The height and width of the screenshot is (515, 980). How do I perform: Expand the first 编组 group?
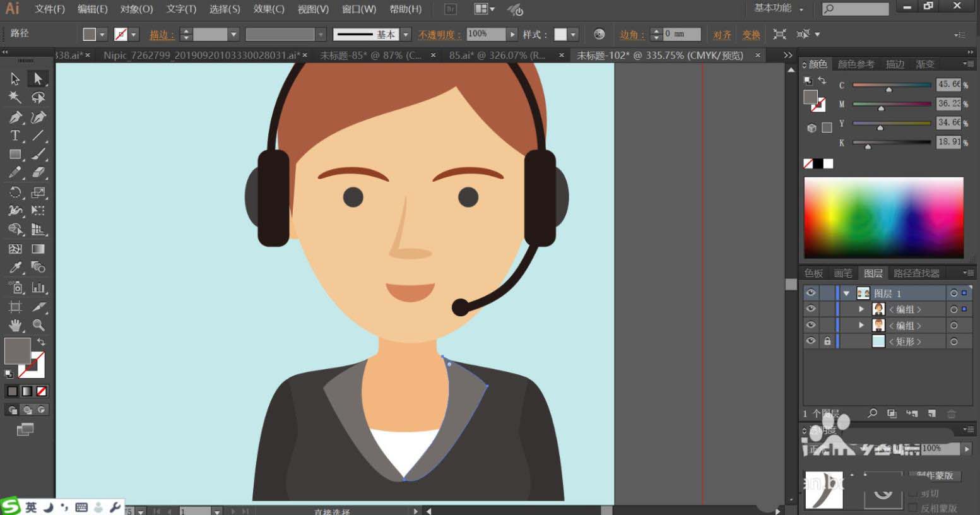(x=861, y=309)
